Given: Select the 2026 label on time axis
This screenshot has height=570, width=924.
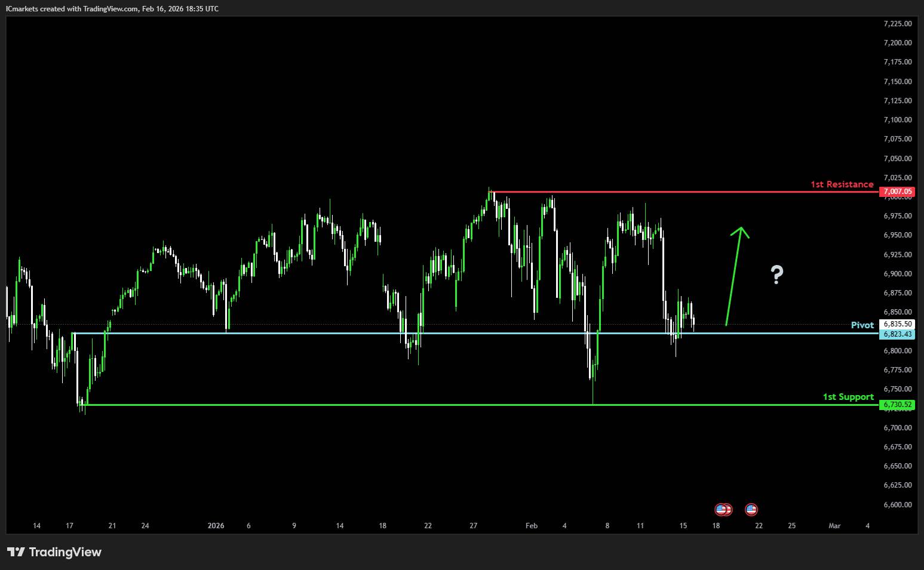Looking at the screenshot, I should click(x=216, y=526).
